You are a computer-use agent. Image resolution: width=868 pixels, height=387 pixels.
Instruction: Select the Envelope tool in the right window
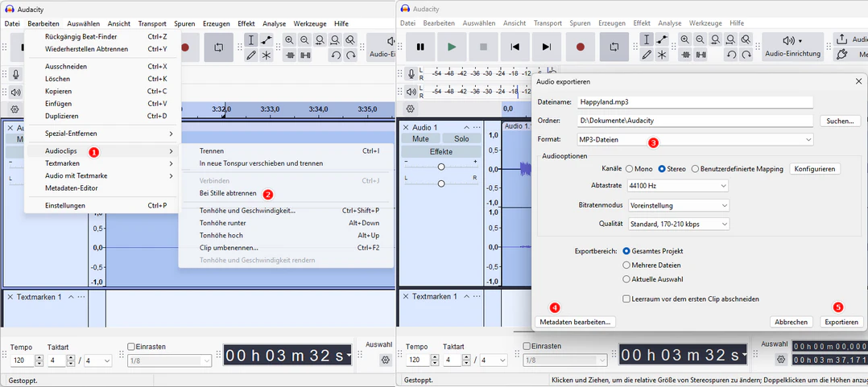[662, 39]
